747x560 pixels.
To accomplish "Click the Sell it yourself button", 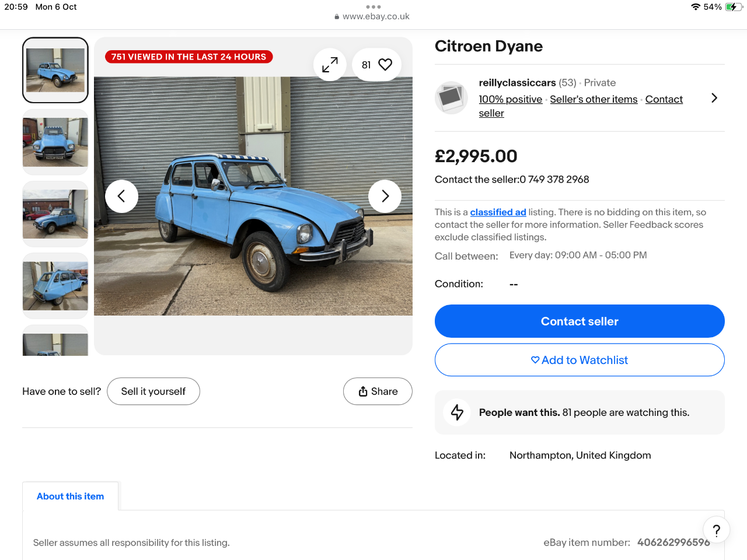I will coord(153,391).
